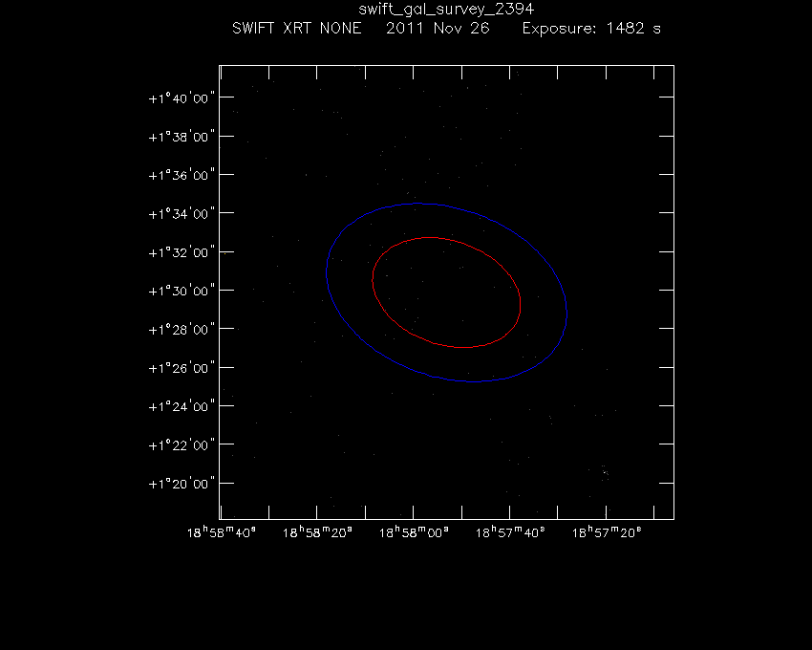
Task: Click declination label +1°36'00"
Action: (182, 175)
